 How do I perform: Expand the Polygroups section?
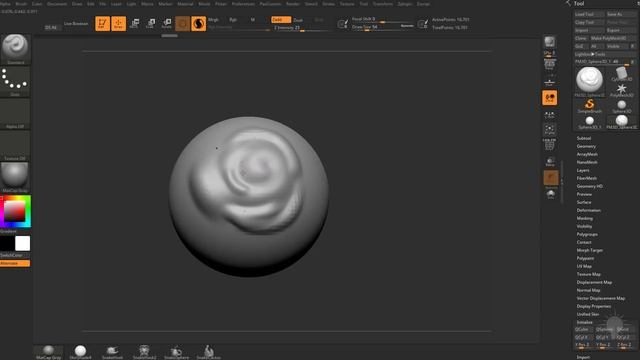[x=587, y=234]
